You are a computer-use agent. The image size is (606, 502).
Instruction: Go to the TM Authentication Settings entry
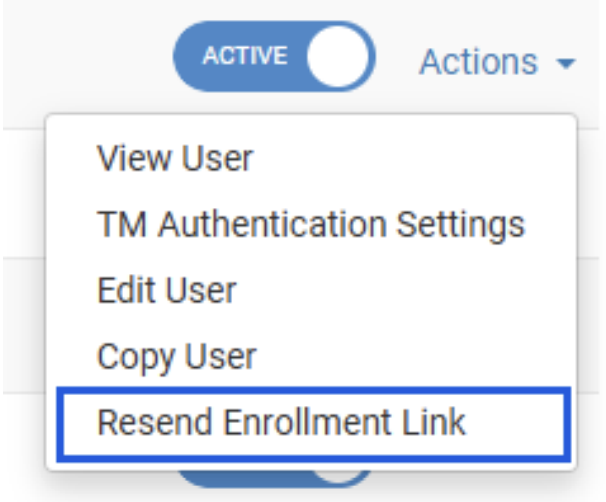pos(310,224)
